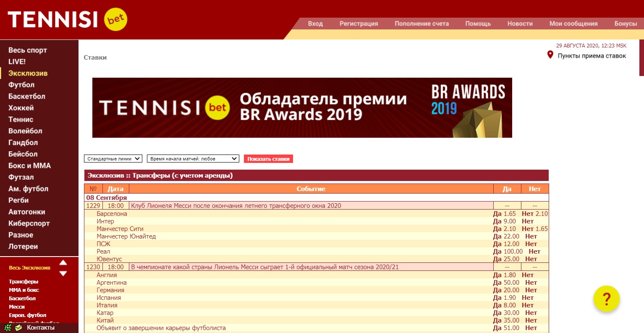Screen dimensions: 644x333
Task: Select Эксклюзив in the sidebar
Action: (x=28, y=73)
